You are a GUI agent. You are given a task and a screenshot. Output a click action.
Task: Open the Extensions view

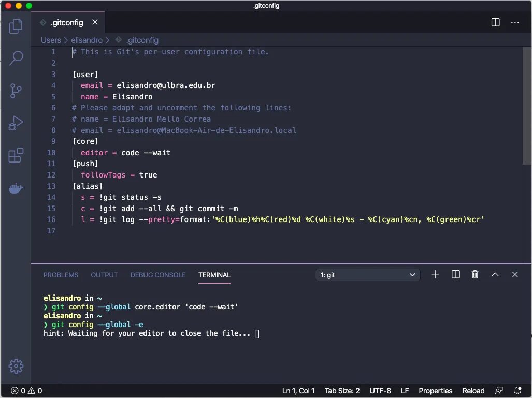click(16, 155)
